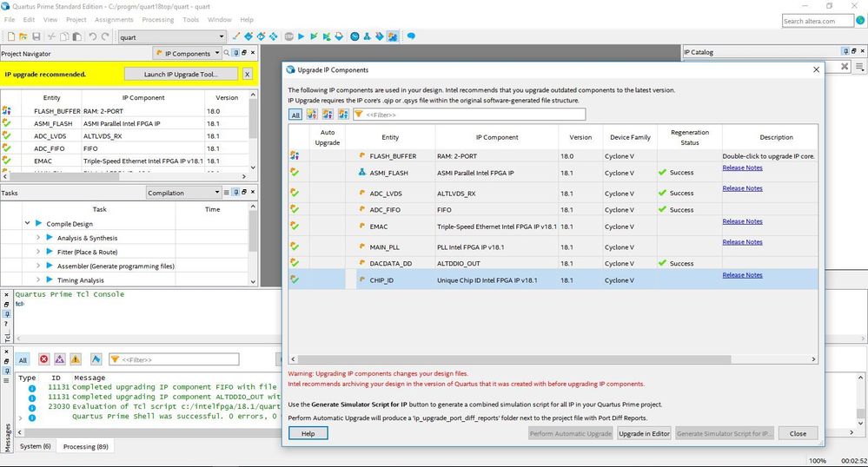The height and width of the screenshot is (467, 868).
Task: Filter messages by yellow warning icon
Action: 76,359
